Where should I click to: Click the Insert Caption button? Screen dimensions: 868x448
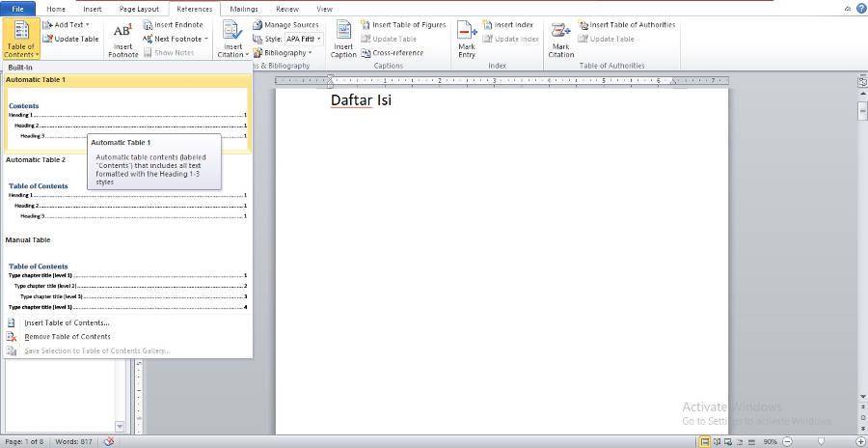[x=343, y=39]
